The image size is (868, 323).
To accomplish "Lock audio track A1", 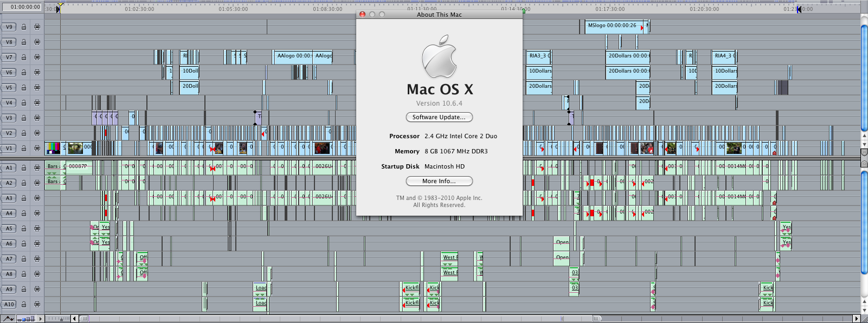I will coord(24,168).
